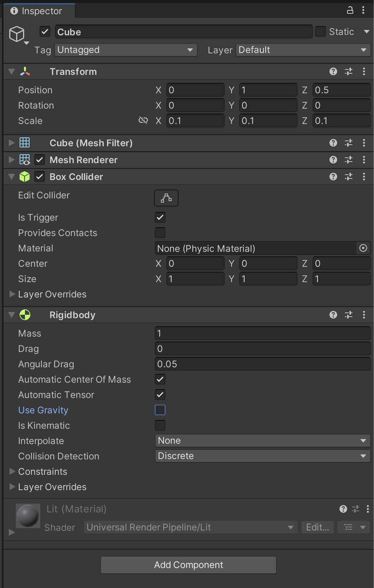Open Mesh Renderer more options menu
The image size is (374, 588).
pos(364,160)
